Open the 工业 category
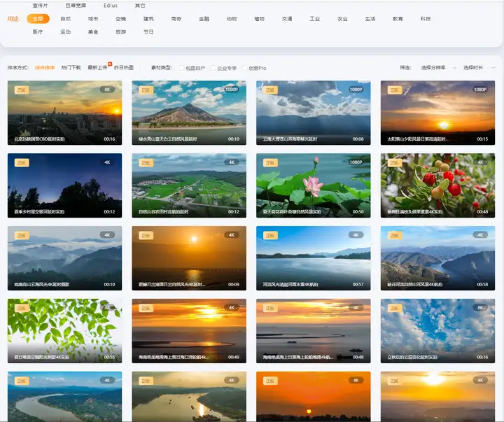 (315, 19)
